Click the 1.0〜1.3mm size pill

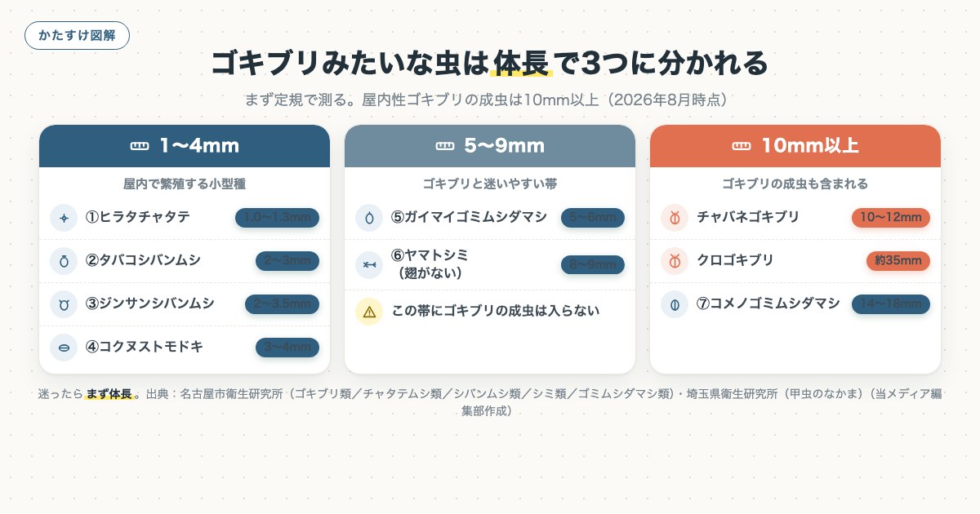coord(277,218)
